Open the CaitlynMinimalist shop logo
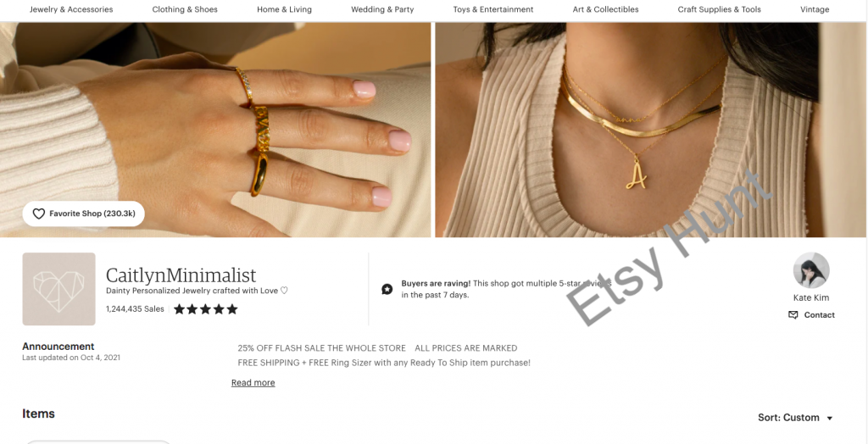 58,289
